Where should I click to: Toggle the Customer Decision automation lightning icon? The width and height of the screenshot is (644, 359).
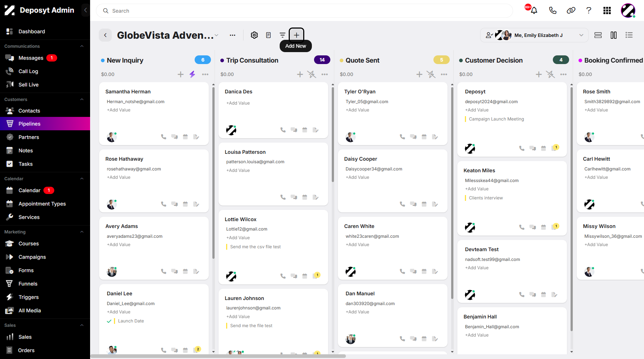tap(550, 74)
